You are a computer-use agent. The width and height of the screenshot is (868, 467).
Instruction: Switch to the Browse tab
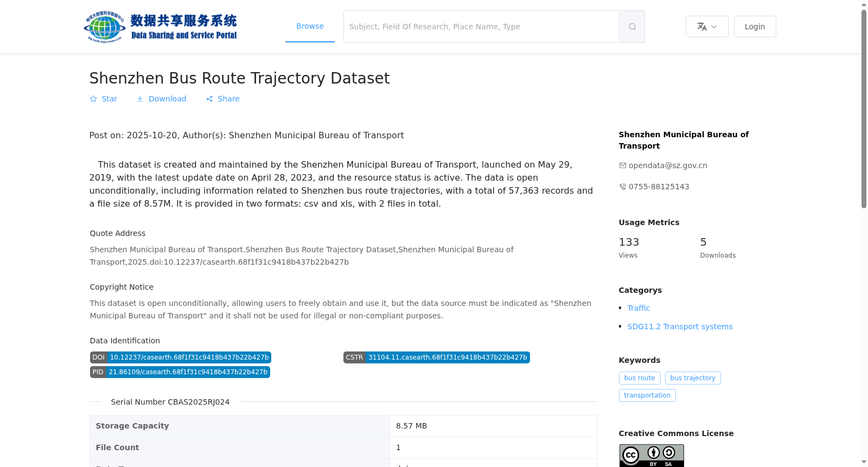coord(310,26)
